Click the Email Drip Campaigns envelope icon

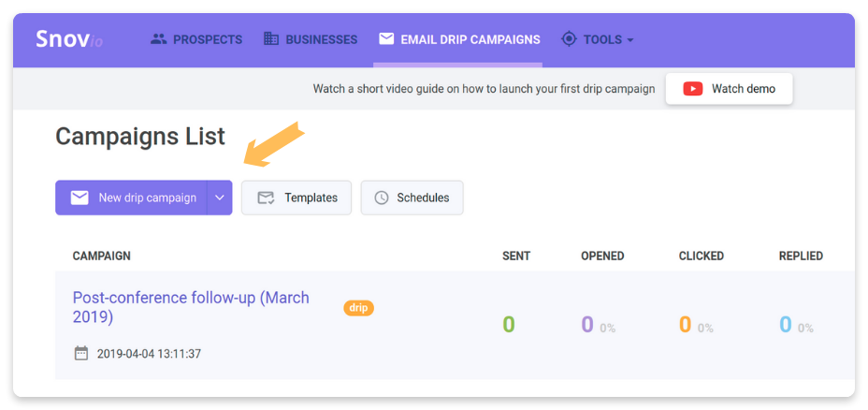tap(386, 38)
